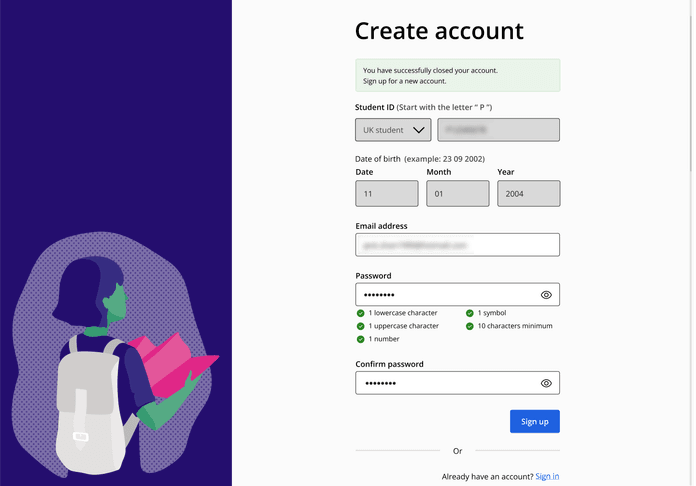This screenshot has height=486, width=696.
Task: Click the Confirm password text field
Action: (x=445, y=383)
